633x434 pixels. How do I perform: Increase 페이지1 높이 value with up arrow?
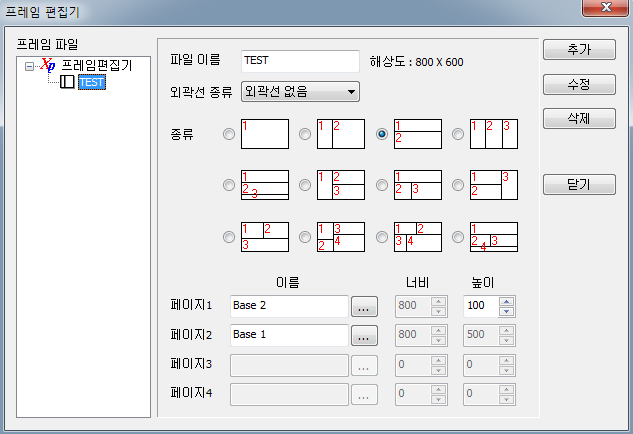(x=506, y=302)
